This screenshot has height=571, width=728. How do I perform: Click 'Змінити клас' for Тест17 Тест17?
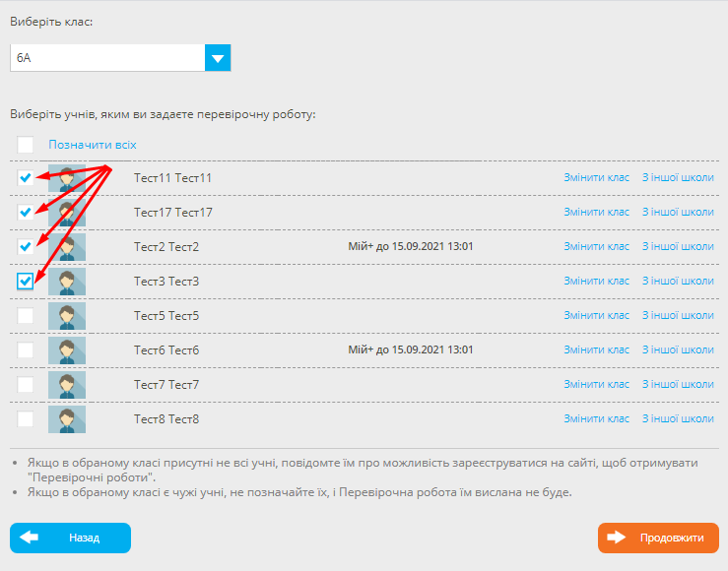(x=596, y=213)
